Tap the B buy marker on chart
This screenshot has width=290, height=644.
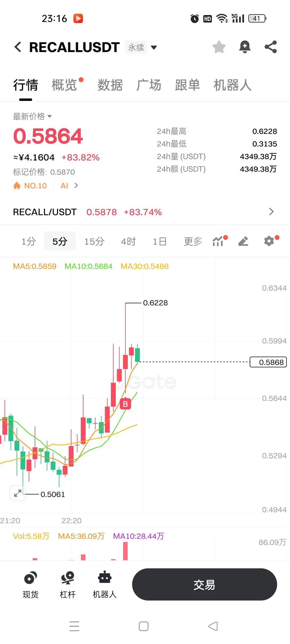click(125, 404)
